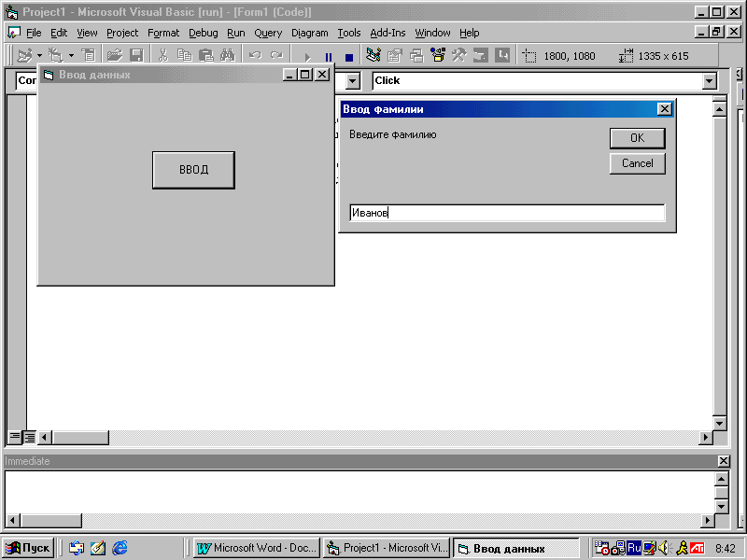Viewport: 747px width, 560px height.
Task: Click the Paste toolbar icon
Action: click(x=205, y=55)
